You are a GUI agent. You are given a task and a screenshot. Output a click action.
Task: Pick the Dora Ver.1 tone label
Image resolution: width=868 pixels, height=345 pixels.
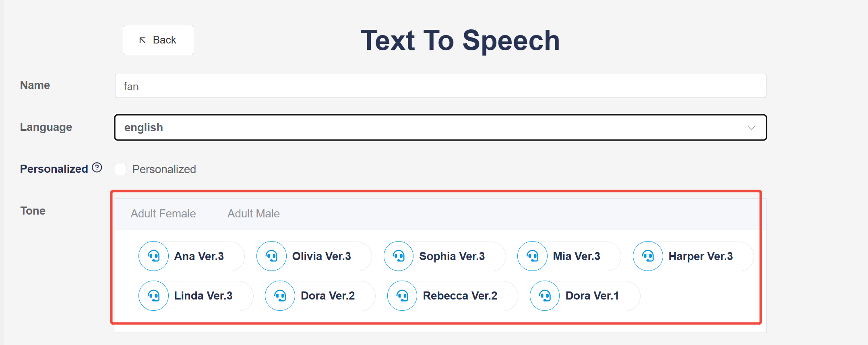tap(592, 296)
